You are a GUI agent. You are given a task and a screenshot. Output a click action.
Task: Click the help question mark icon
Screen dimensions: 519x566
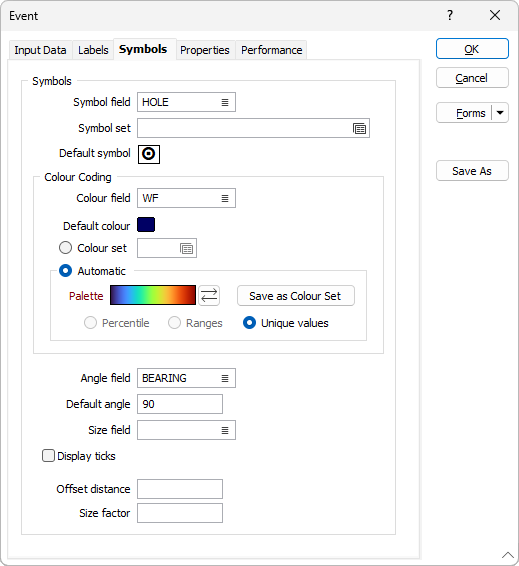(450, 15)
